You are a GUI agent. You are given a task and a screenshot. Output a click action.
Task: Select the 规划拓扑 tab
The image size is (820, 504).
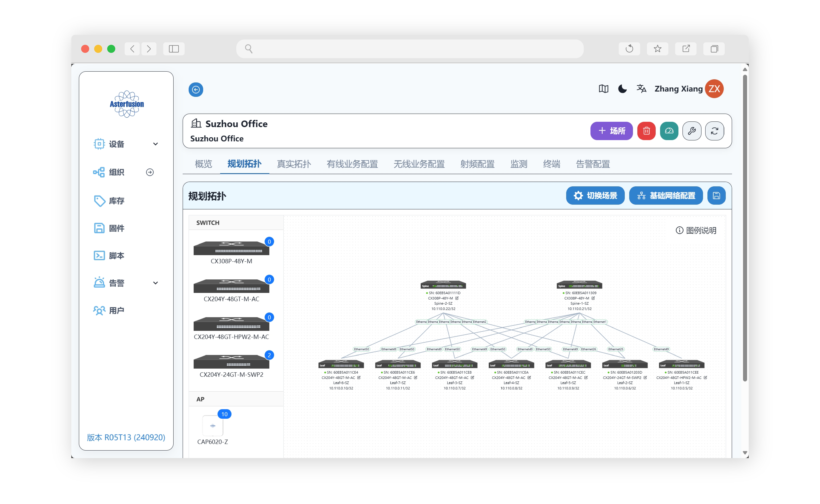[244, 164]
